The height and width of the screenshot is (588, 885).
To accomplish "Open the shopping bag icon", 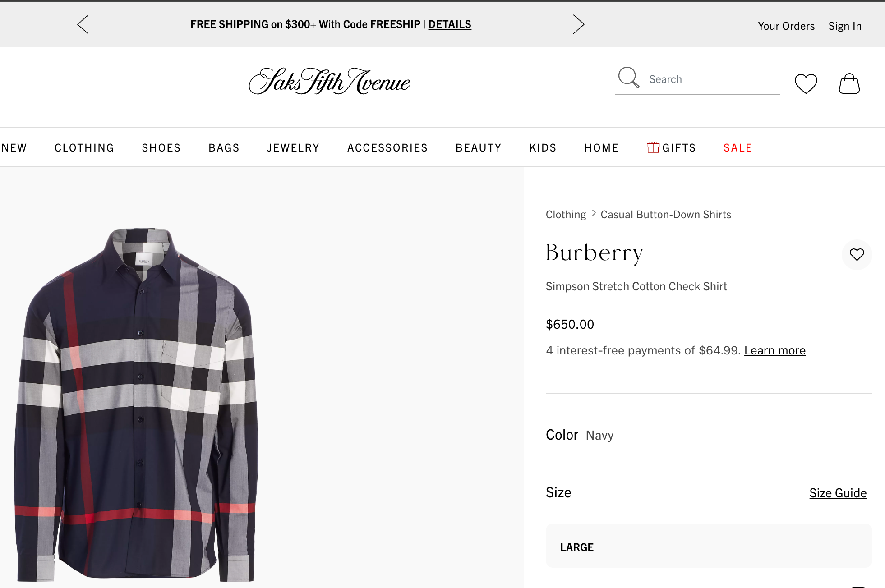I will (x=849, y=83).
